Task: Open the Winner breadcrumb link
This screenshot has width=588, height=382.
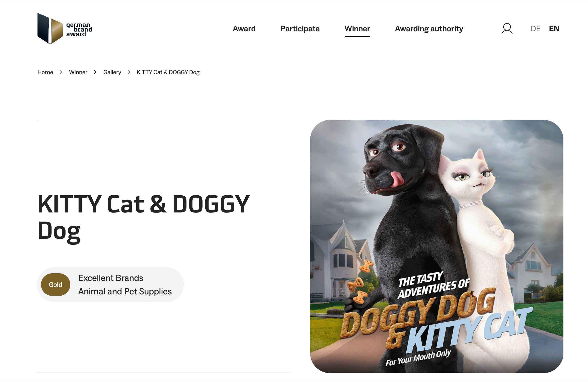Action: pyautogui.click(x=78, y=72)
